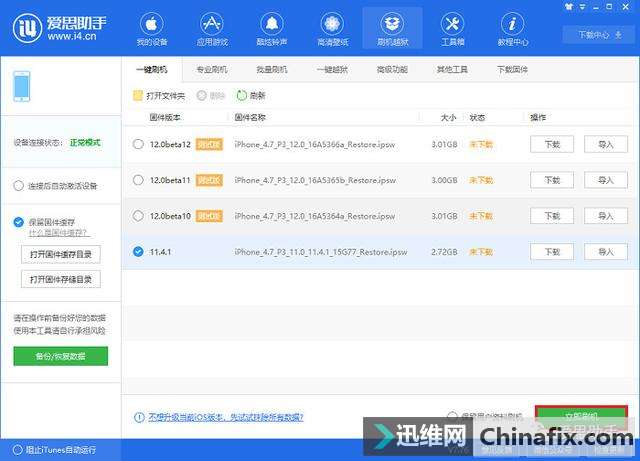Toggle 连接后自动激活设备 option

pyautogui.click(x=18, y=186)
